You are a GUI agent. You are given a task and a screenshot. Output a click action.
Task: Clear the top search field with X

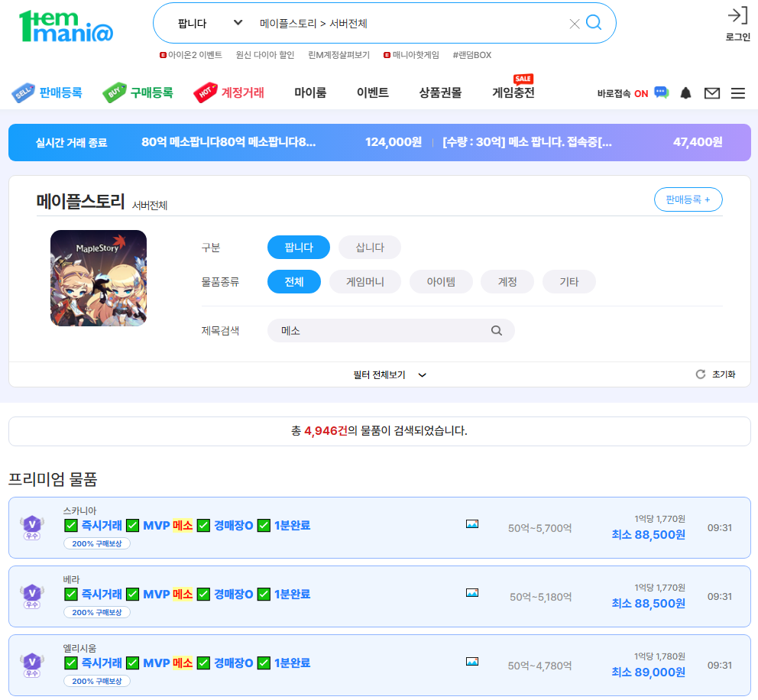click(575, 24)
